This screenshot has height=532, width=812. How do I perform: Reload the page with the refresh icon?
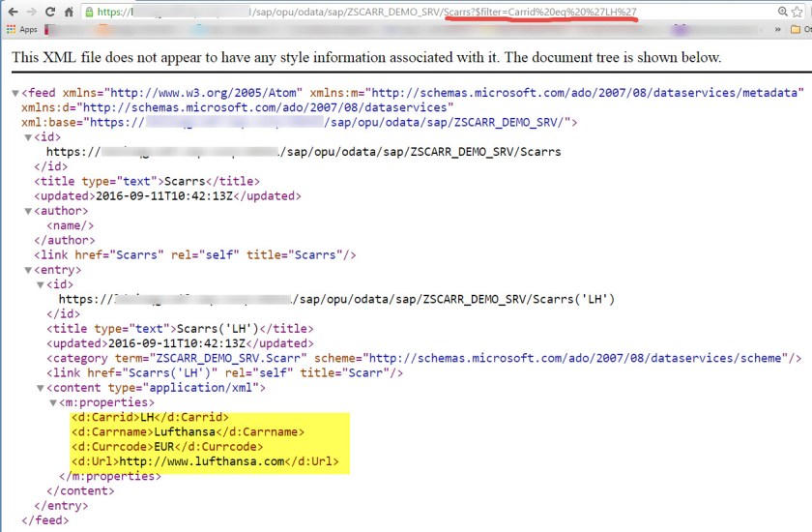pyautogui.click(x=50, y=12)
